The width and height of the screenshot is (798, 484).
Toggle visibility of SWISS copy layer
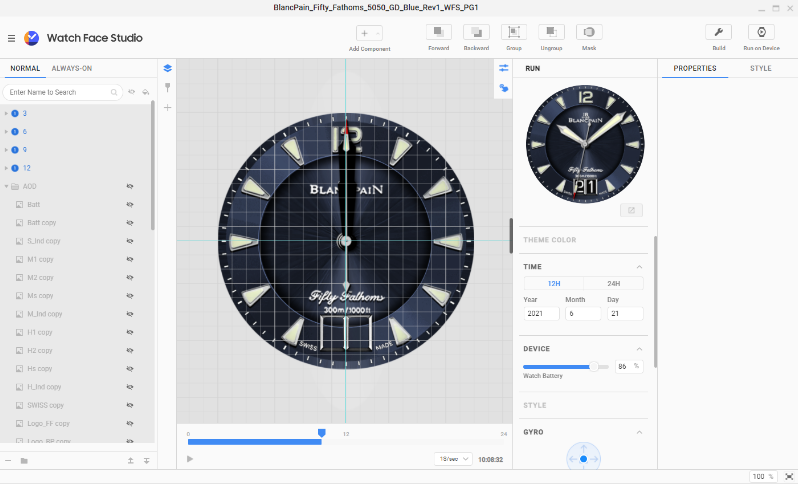(x=130, y=405)
